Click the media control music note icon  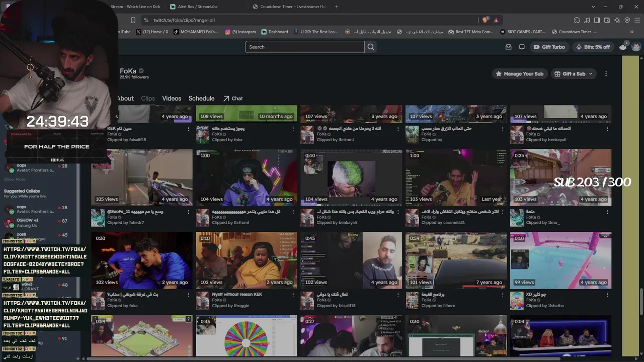[587, 20]
